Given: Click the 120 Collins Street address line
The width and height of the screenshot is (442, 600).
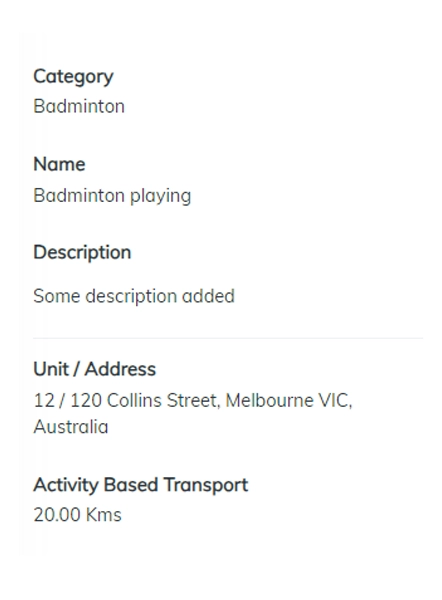Looking at the screenshot, I should tap(193, 401).
